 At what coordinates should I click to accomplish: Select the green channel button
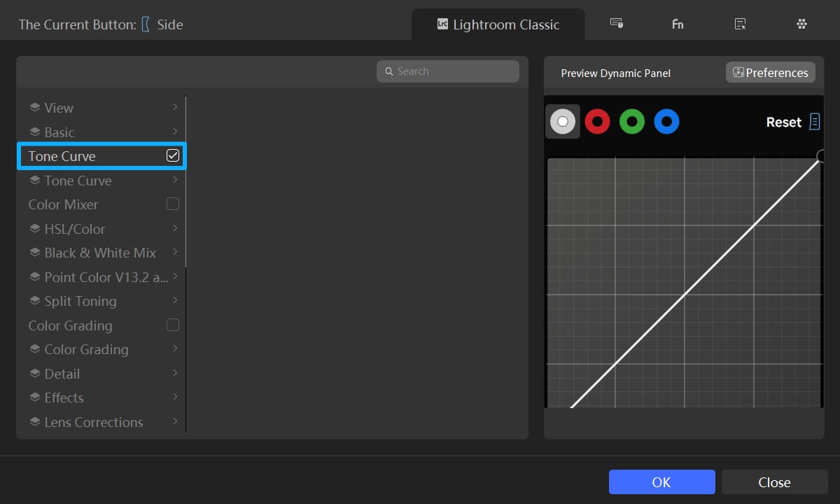click(632, 122)
